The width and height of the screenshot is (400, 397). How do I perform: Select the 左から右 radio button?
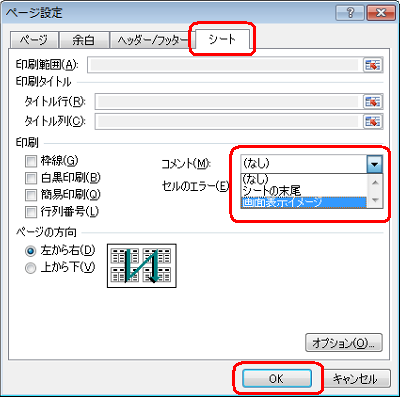[x=31, y=251]
